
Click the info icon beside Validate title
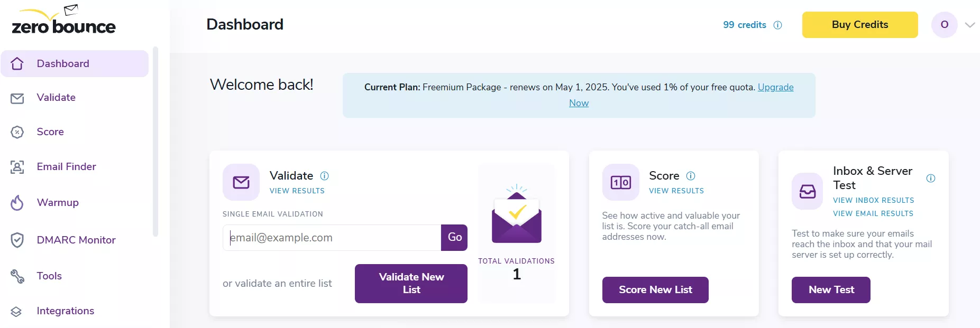tap(325, 176)
